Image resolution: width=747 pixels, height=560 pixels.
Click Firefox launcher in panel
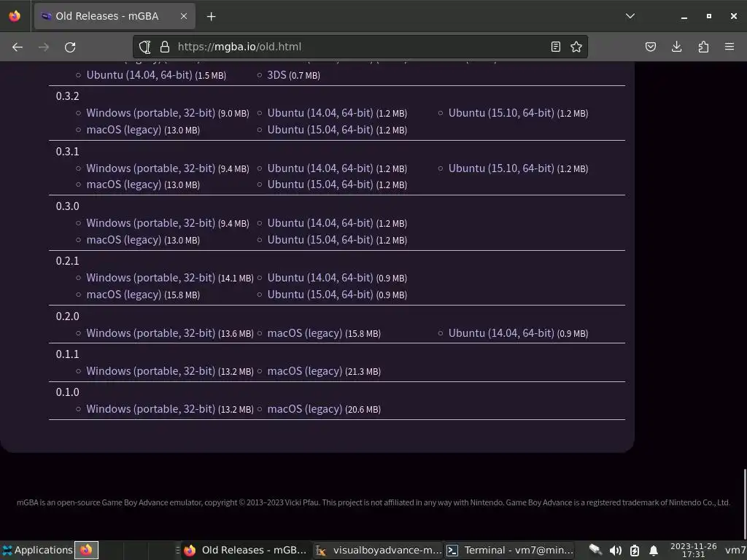[86, 550]
